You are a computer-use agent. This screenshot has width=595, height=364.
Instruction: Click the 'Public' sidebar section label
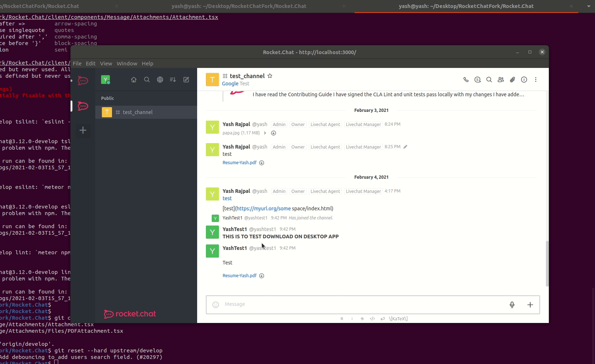[x=107, y=98]
